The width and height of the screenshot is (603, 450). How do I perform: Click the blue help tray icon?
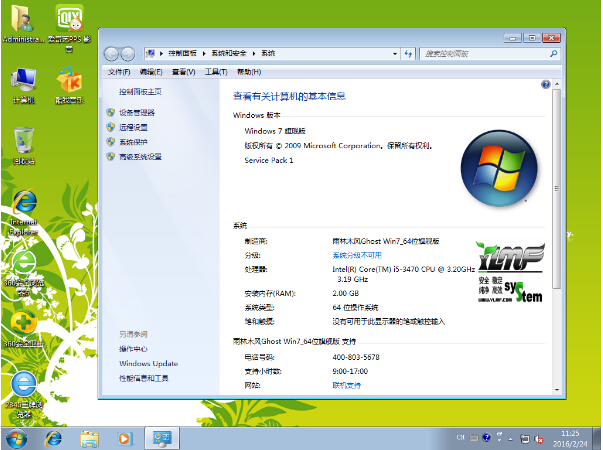pos(486,437)
